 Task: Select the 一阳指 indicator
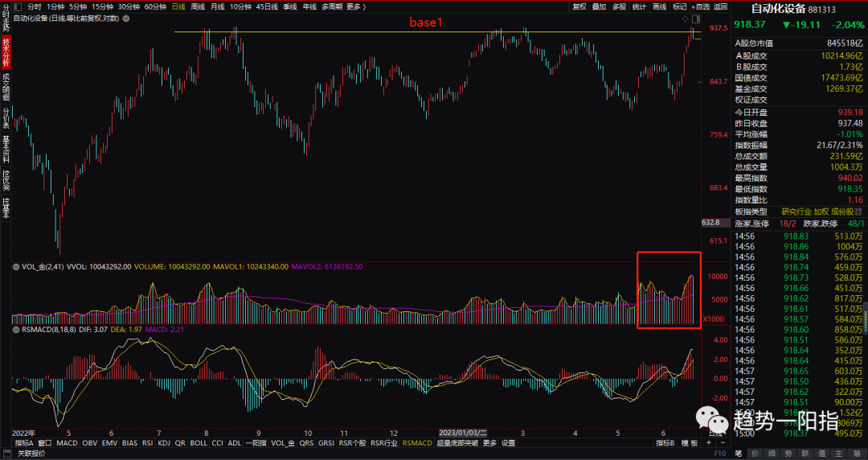point(256,443)
